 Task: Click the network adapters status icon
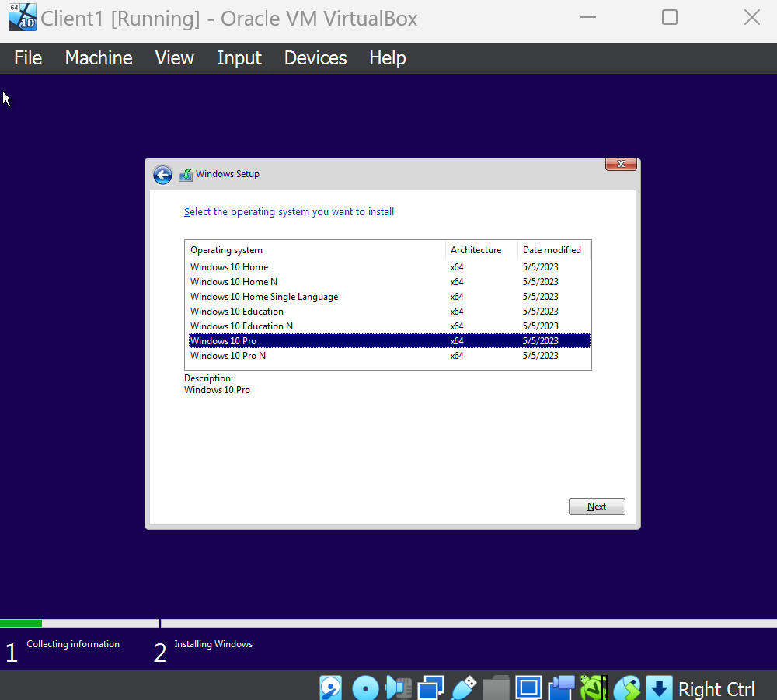(x=430, y=688)
